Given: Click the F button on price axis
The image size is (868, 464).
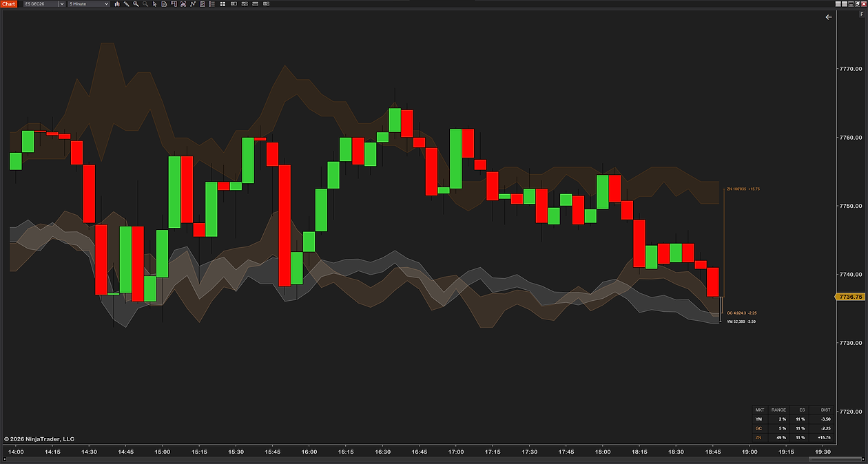Looking at the screenshot, I should point(862,14).
